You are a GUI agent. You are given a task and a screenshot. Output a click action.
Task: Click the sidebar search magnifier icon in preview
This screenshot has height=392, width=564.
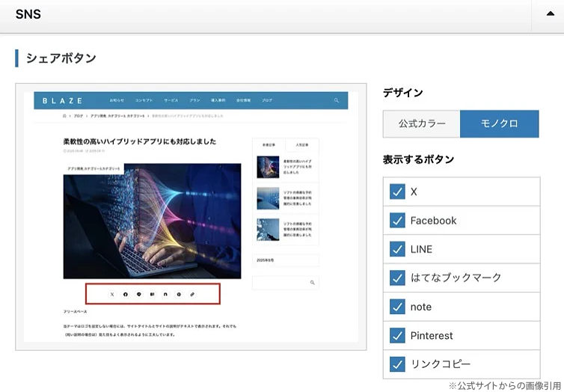312,283
